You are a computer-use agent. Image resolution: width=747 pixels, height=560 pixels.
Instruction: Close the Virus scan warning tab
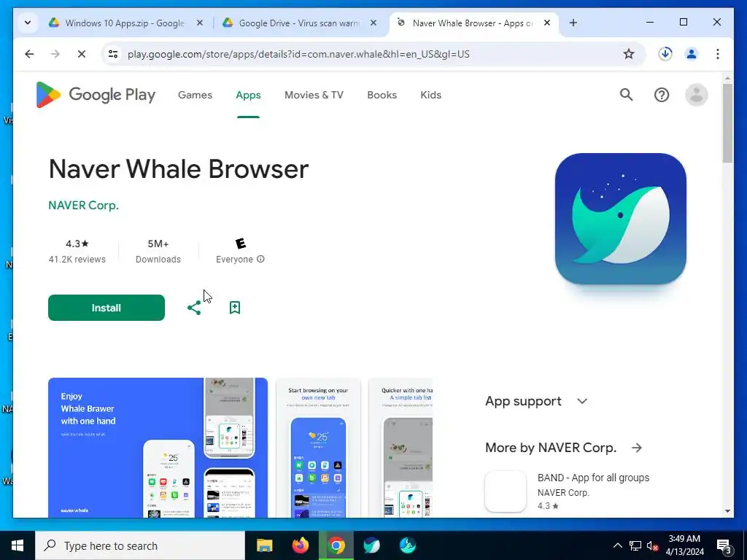373,23
